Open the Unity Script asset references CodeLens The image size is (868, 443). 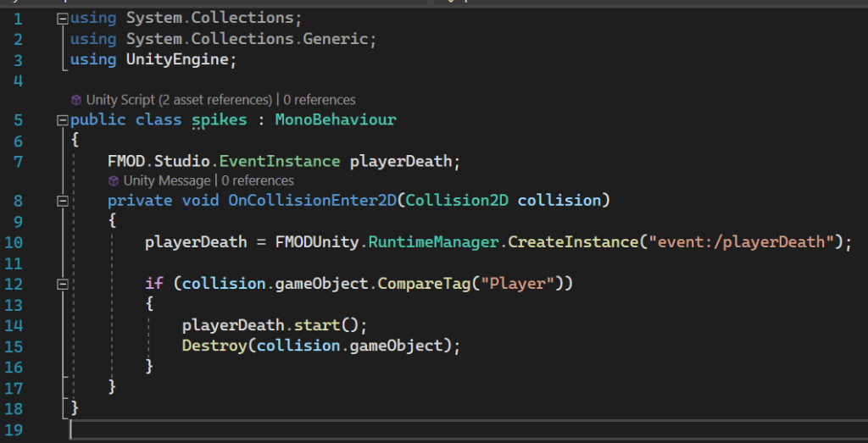179,100
